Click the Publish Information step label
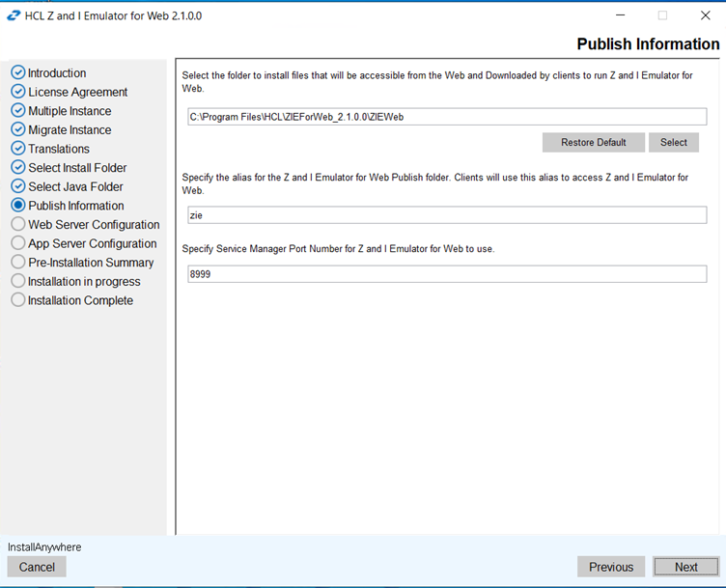Viewport: 726px width, 588px height. 76,206
